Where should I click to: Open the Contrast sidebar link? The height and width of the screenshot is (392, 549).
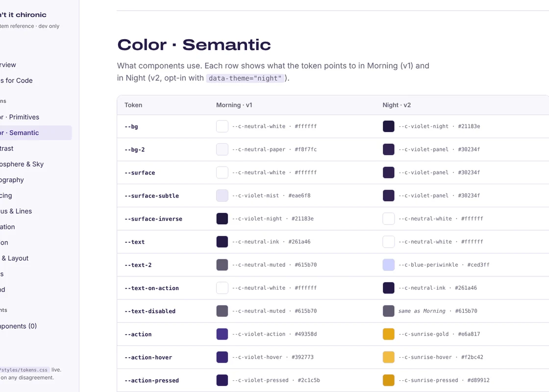pos(7,148)
